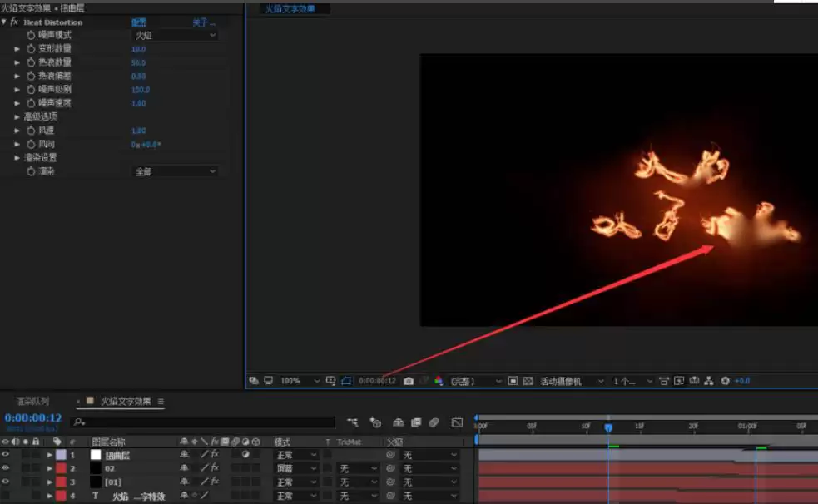
Task: Hide layer 1 扭曲层 with eye icon
Action: click(x=5, y=454)
